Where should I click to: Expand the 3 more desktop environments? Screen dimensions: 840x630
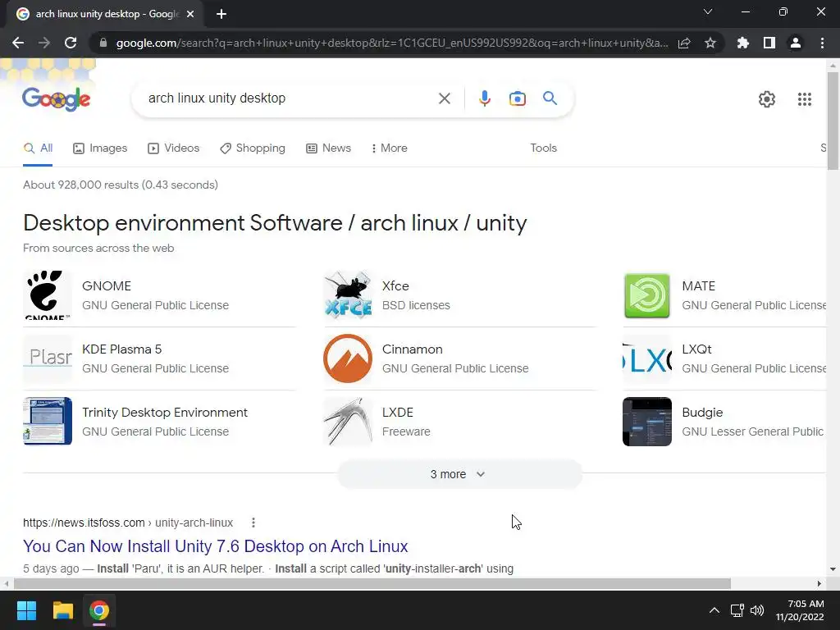point(459,474)
